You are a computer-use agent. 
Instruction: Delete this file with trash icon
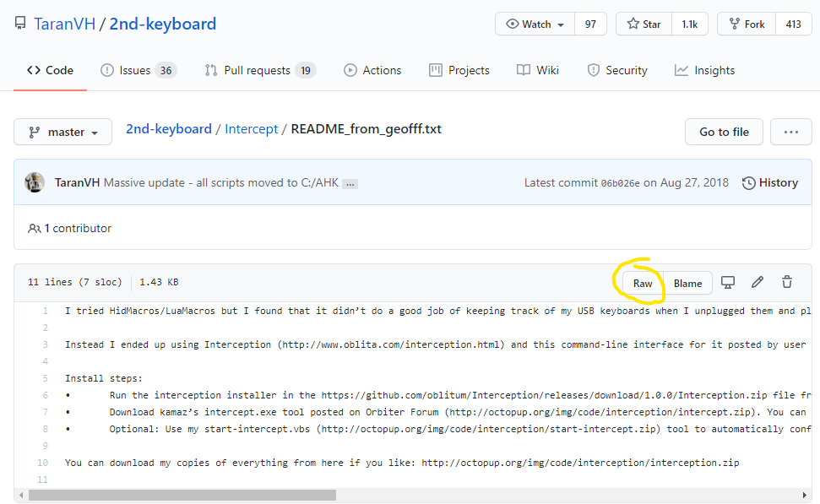pos(787,283)
